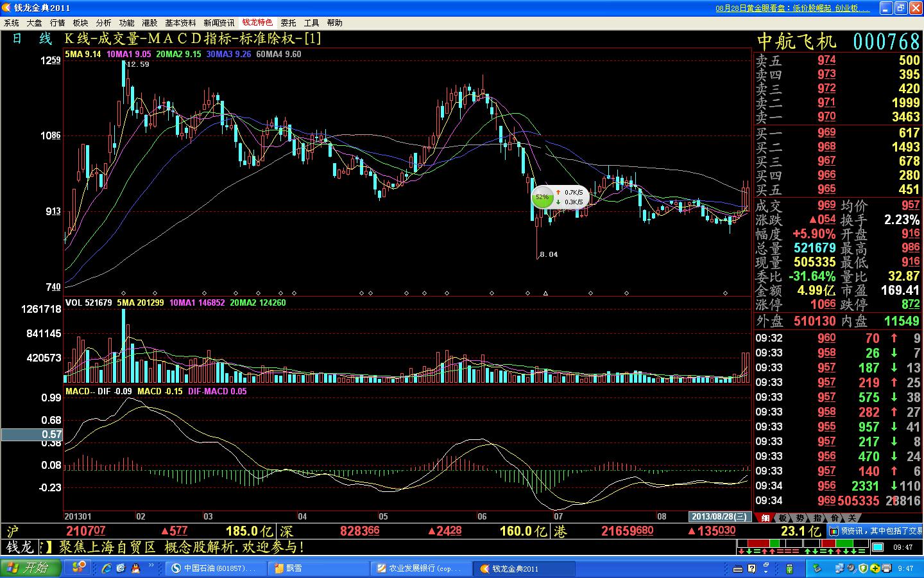Image resolution: width=924 pixels, height=578 pixels.
Task: Open the 钱龙特色 menu
Action: (257, 22)
